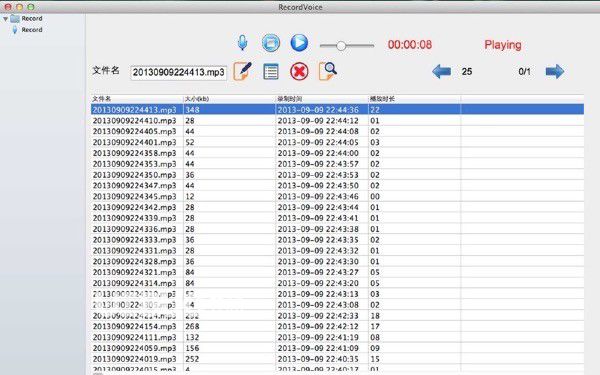Click size cell 12
The width and height of the screenshot is (600, 375).
(x=190, y=196)
